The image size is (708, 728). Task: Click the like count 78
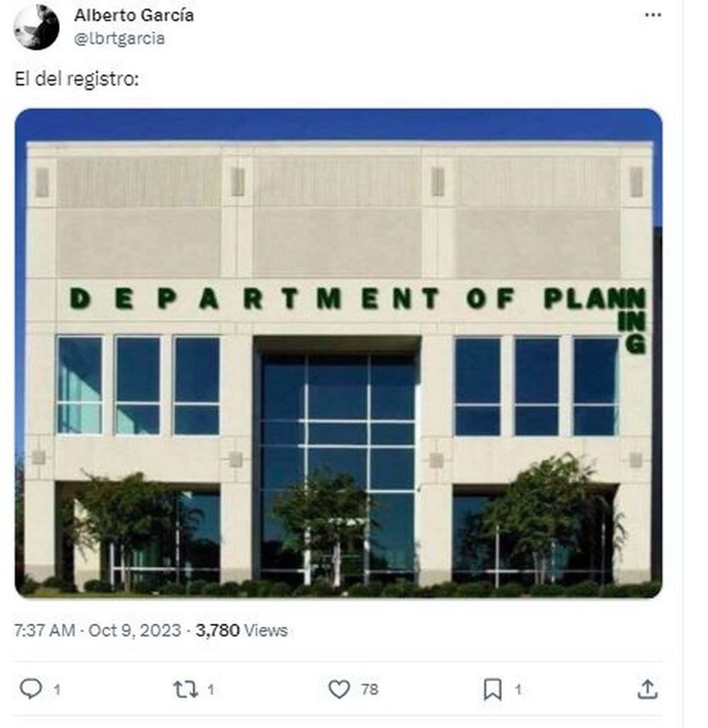(370, 688)
